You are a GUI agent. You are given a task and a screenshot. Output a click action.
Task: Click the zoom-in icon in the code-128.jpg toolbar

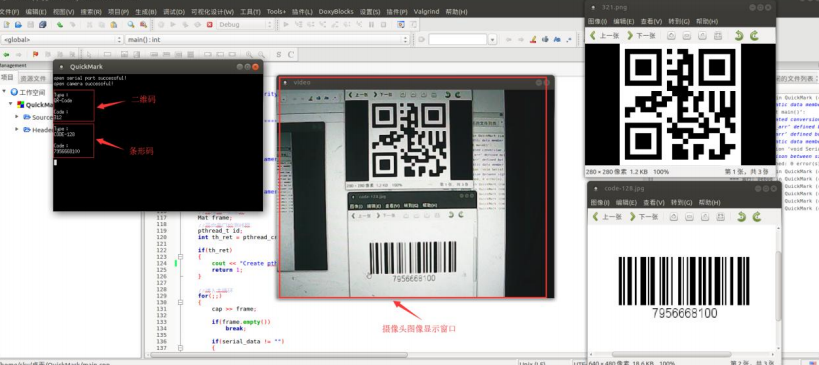click(674, 217)
